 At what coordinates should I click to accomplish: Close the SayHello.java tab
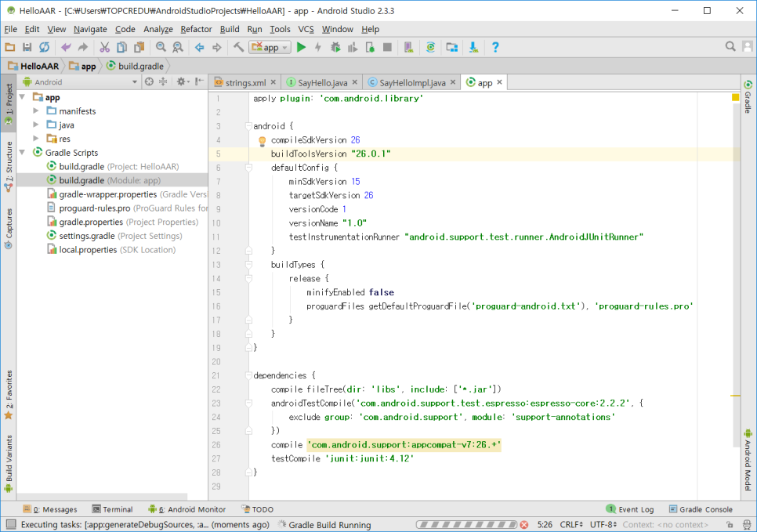pyautogui.click(x=355, y=82)
